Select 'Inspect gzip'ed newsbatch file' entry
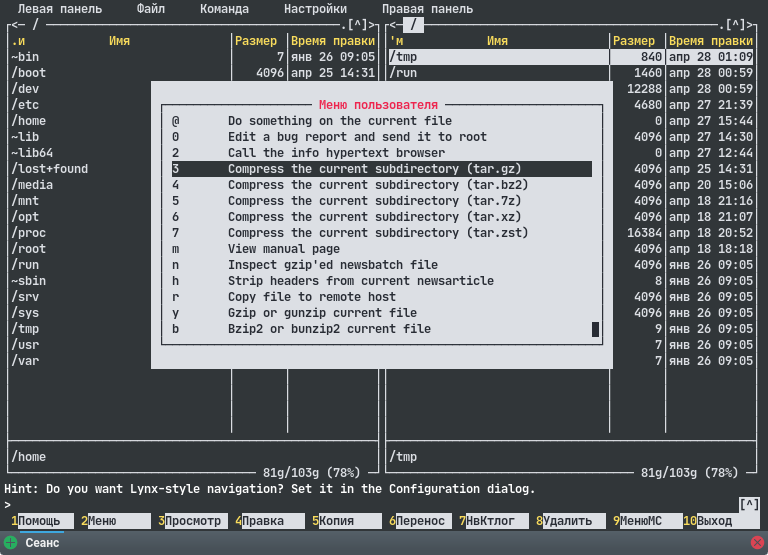The height and width of the screenshot is (555, 768). 382,265
